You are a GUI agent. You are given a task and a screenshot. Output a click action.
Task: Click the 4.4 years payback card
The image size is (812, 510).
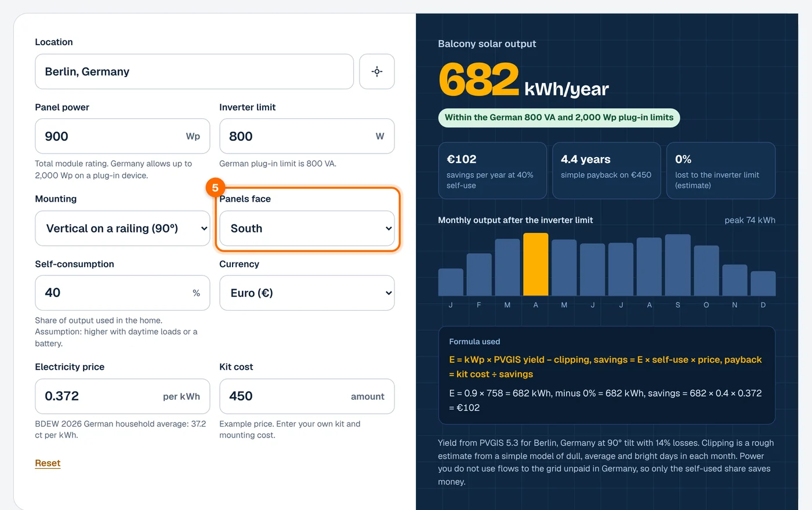click(x=606, y=170)
